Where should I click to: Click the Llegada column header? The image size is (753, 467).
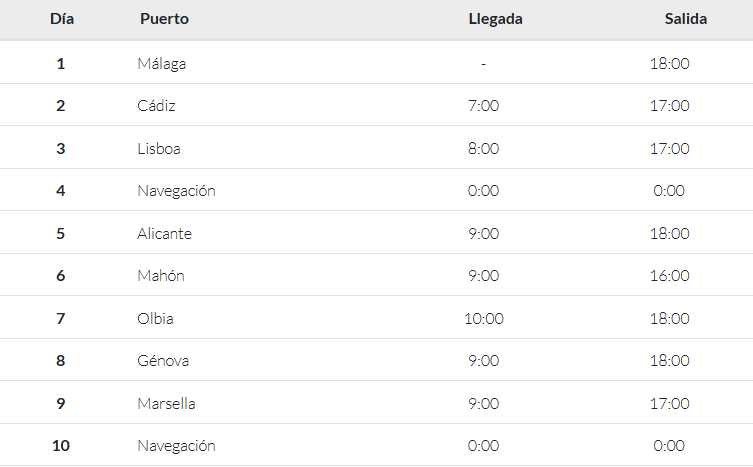click(495, 19)
